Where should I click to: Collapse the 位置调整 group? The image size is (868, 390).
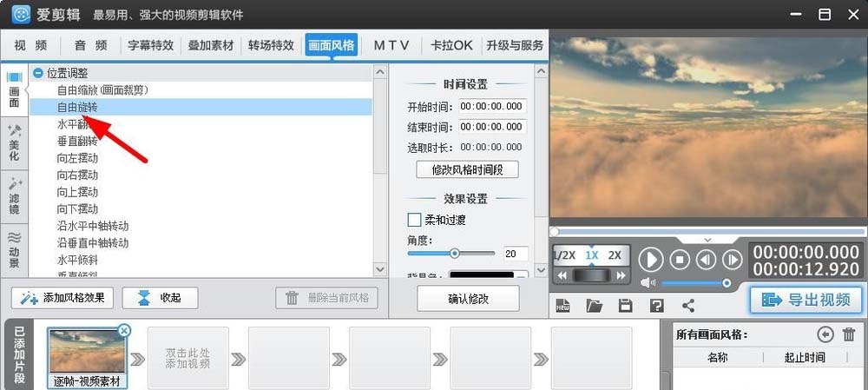[38, 73]
